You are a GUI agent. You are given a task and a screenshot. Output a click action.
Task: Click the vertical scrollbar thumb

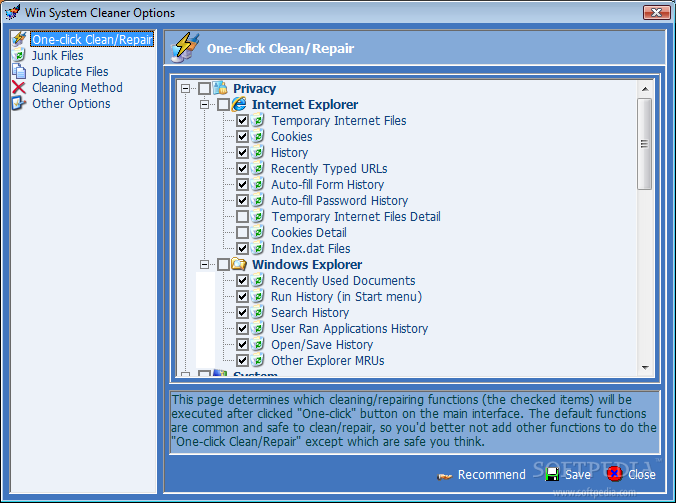point(645,144)
